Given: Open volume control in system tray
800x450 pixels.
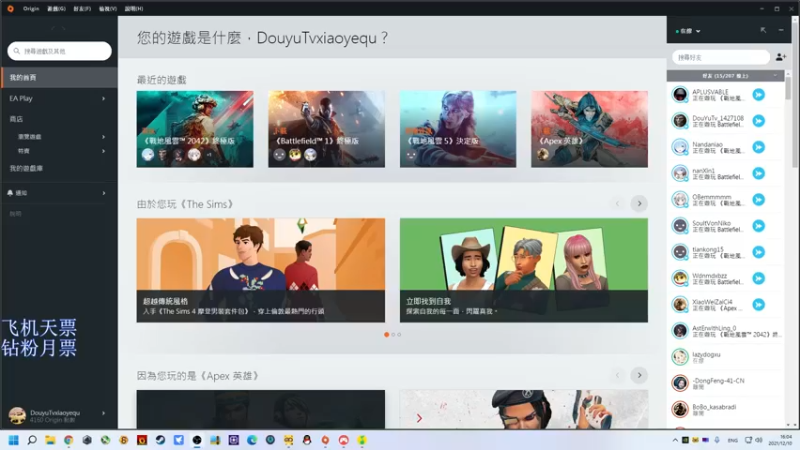Looking at the screenshot, I should click(759, 440).
